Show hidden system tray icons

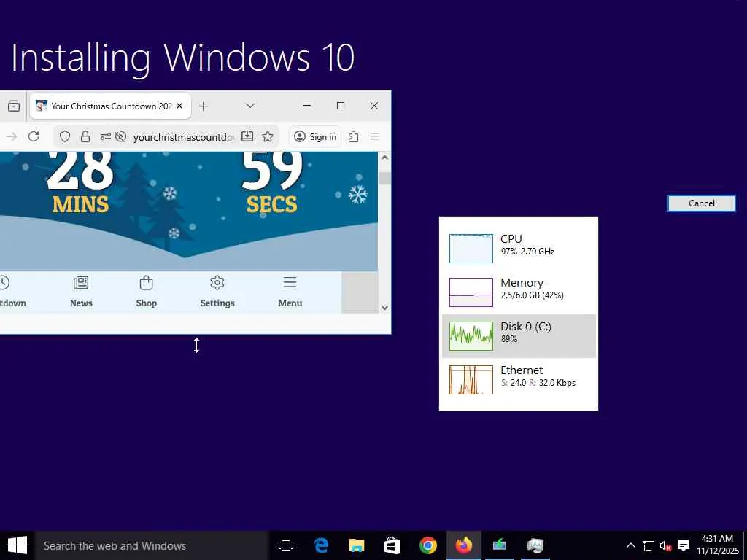tap(630, 545)
